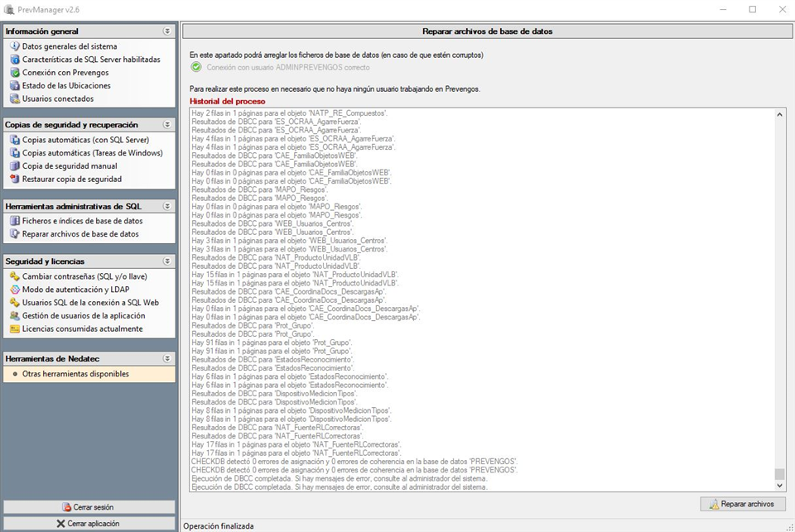Collapse the Información general panel
The image size is (795, 532).
point(167,31)
